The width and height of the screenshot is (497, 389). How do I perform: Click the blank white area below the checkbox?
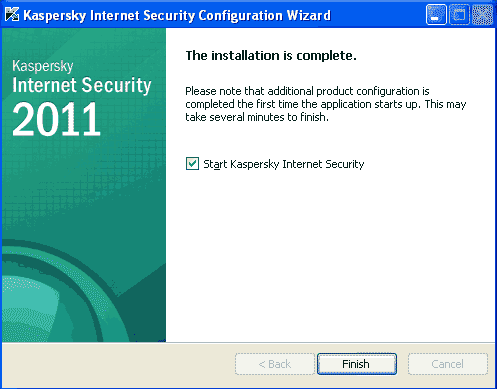tap(330, 257)
